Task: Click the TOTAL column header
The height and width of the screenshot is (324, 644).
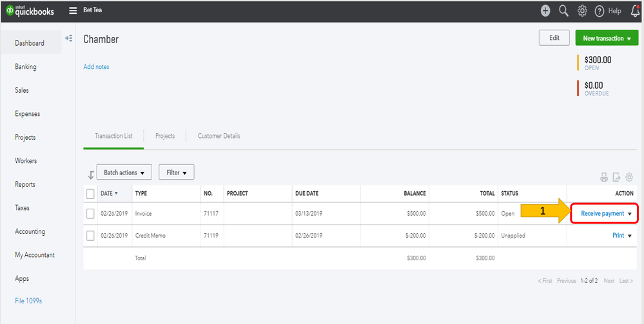Action: pos(487,193)
